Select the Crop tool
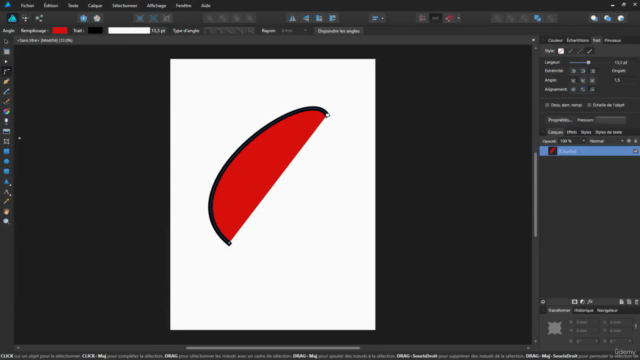This screenshot has height=360, width=640. point(6,142)
